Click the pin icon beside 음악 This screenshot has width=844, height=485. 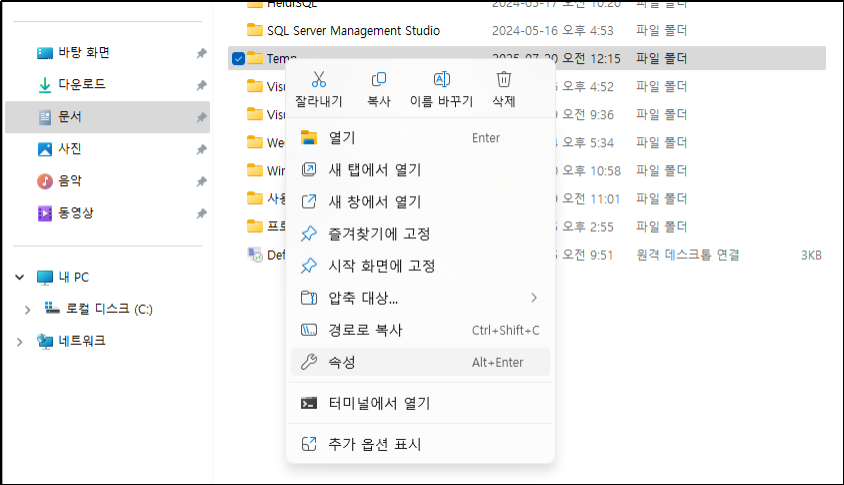click(201, 181)
